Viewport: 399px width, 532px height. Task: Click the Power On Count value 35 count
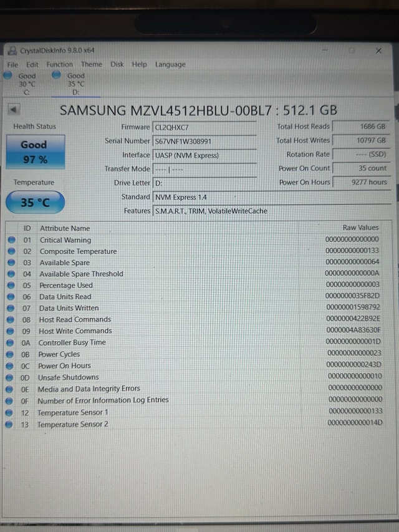pyautogui.click(x=362, y=168)
